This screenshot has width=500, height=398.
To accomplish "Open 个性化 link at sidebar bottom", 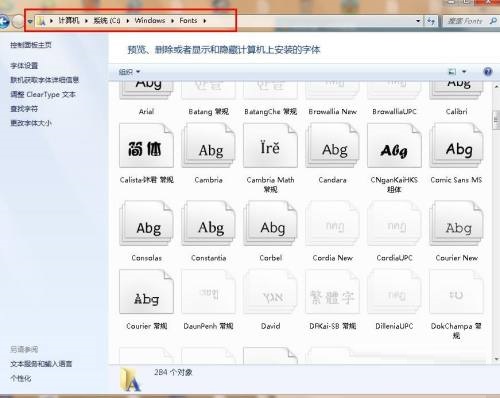I will [21, 378].
